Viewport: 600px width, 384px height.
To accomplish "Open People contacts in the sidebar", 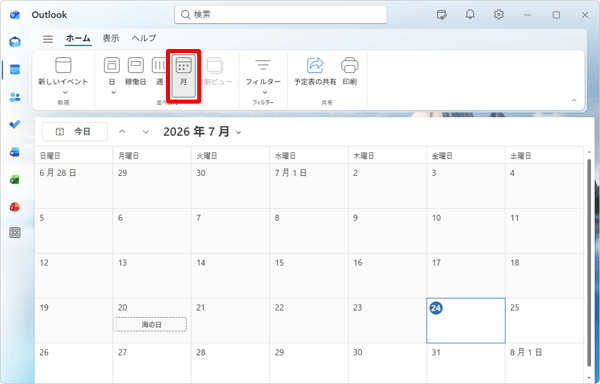I will coord(15,97).
